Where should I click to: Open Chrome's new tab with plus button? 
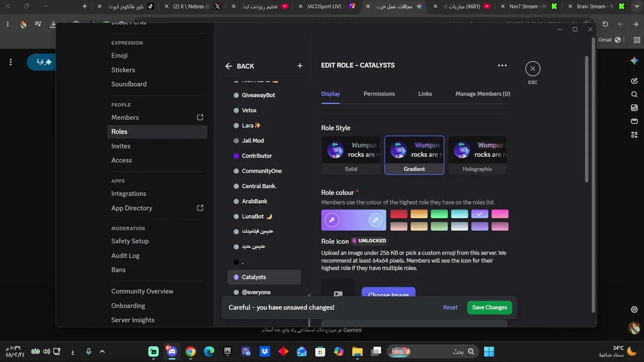coord(85,7)
